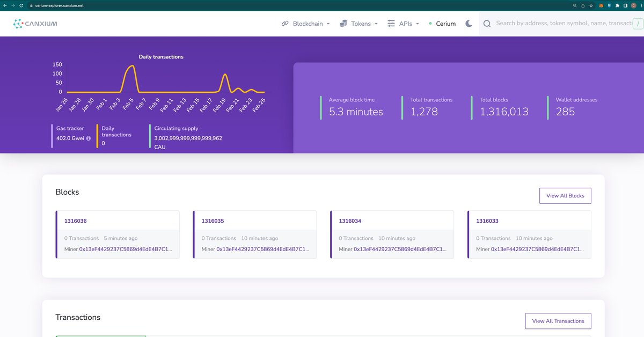Open the blue shield extension

tap(610, 5)
